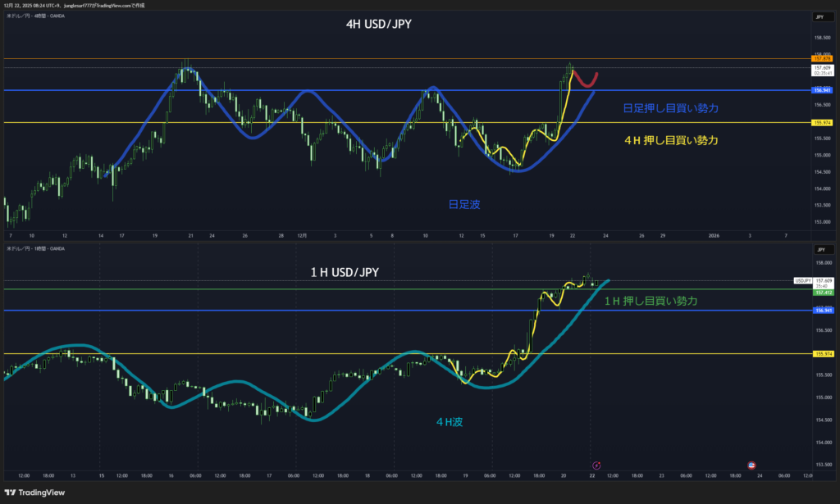This screenshot has width=840, height=504.
Task: Click the TradingView logo in the footer
Action: (34, 492)
